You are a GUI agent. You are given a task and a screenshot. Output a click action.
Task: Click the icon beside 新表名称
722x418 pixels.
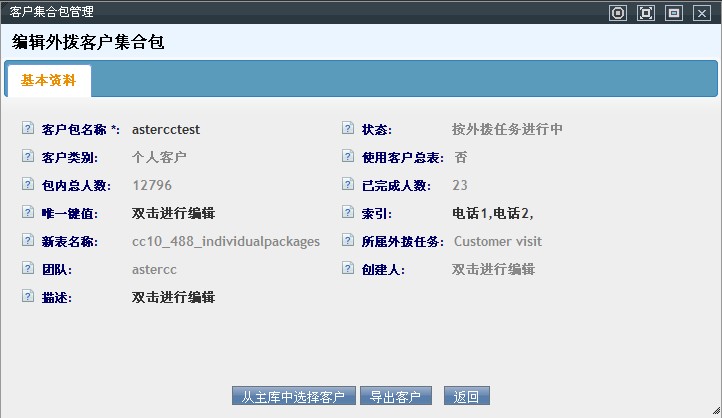[x=27, y=241]
